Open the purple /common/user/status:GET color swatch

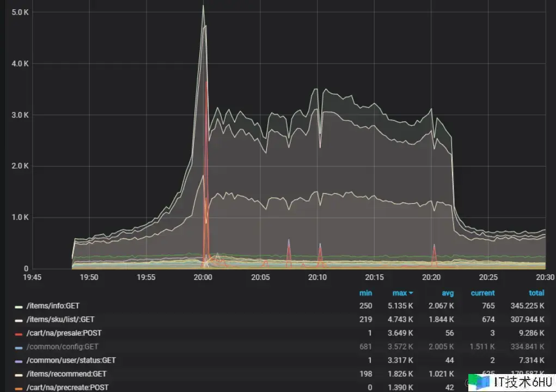tap(19, 361)
